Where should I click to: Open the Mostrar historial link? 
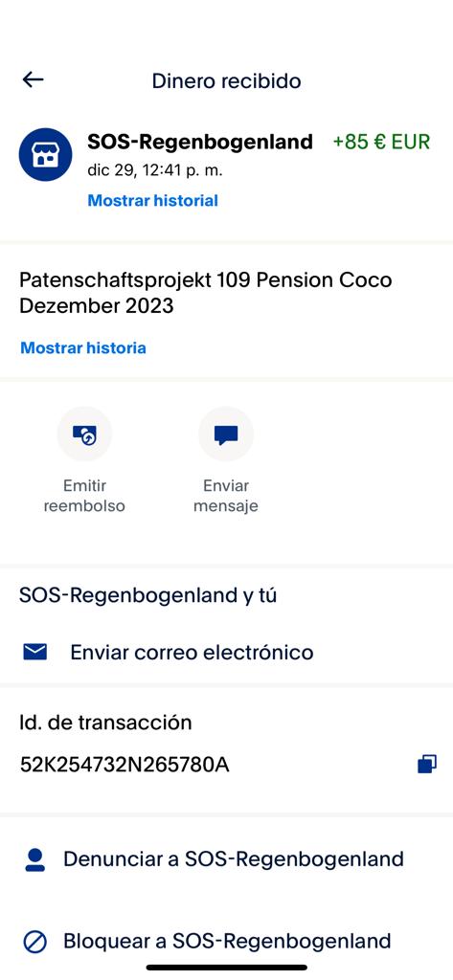152,201
